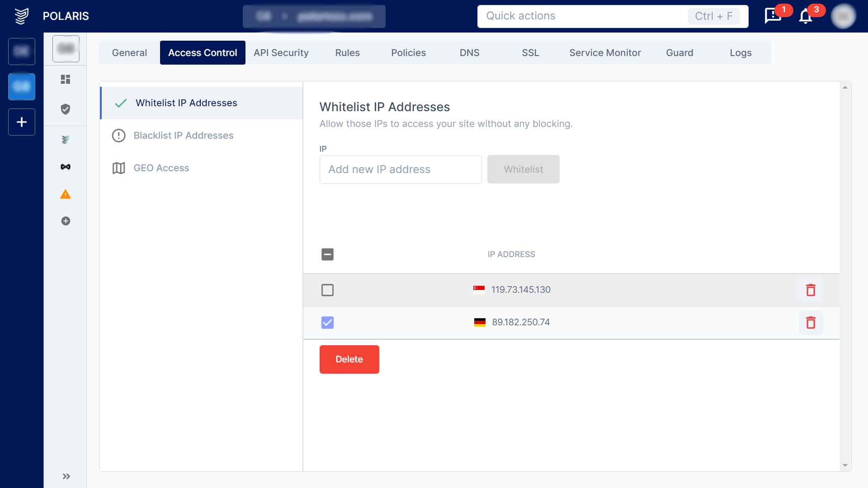868x488 pixels.
Task: Uncheck the box for 89.182.250.74
Action: click(327, 323)
